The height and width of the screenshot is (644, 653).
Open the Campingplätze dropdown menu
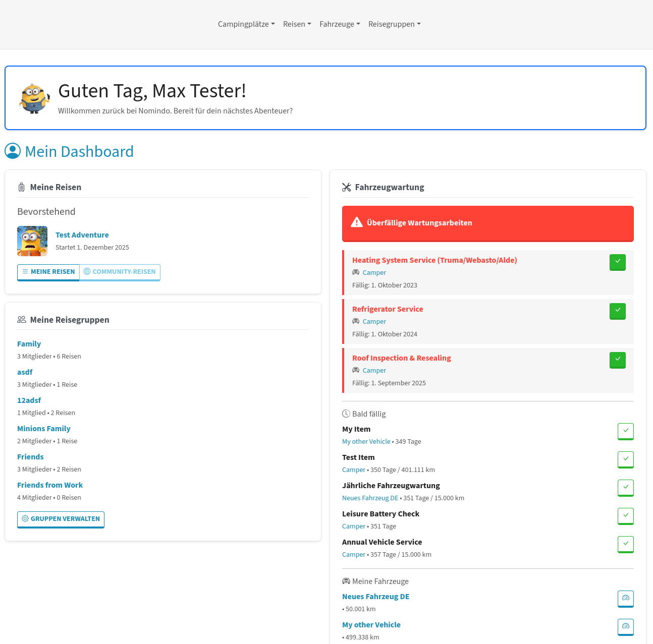[x=246, y=24]
